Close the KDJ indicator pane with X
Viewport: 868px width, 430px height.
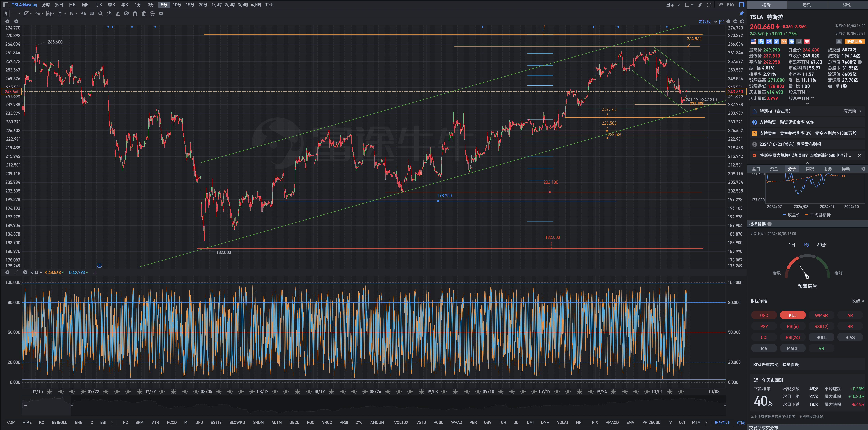tap(25, 272)
